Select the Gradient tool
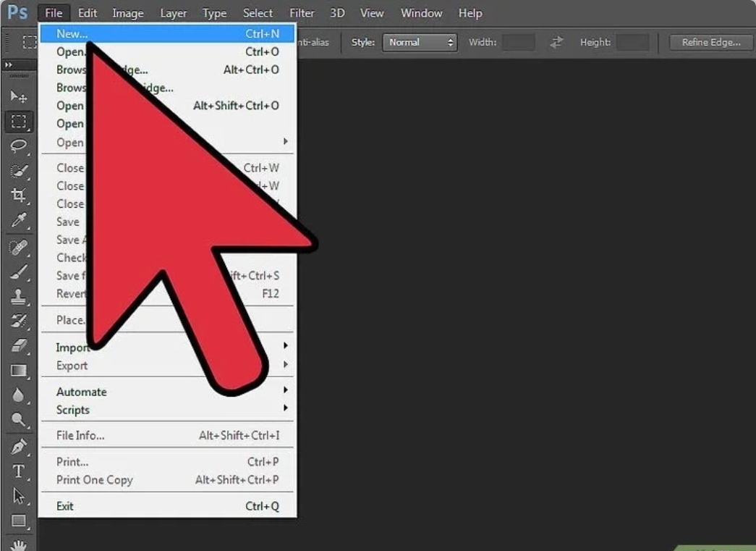Viewport: 756px width, 551px height. click(18, 371)
